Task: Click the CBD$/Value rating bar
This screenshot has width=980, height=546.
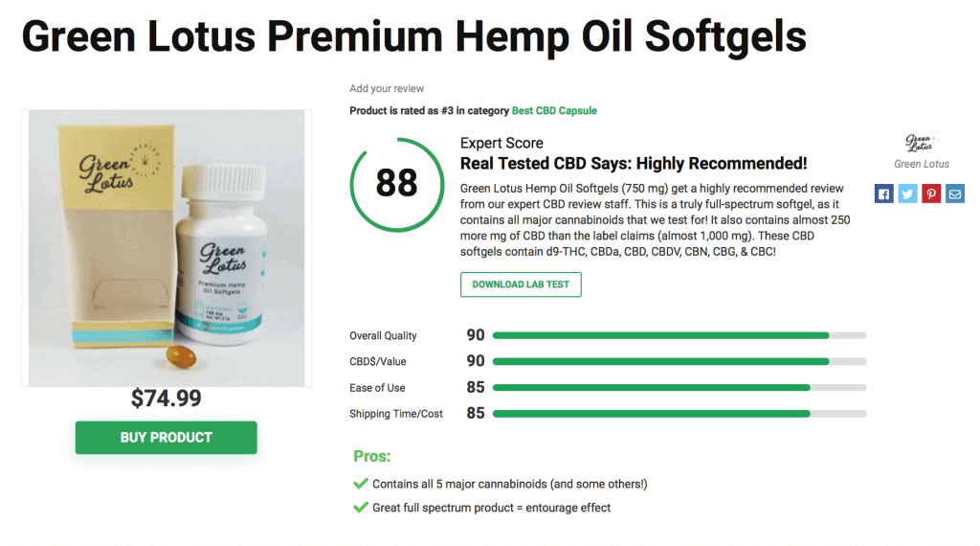Action: coord(679,361)
